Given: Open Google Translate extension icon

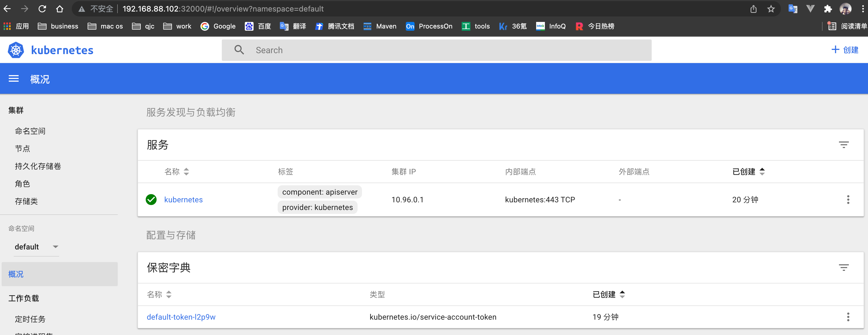Looking at the screenshot, I should (x=793, y=9).
